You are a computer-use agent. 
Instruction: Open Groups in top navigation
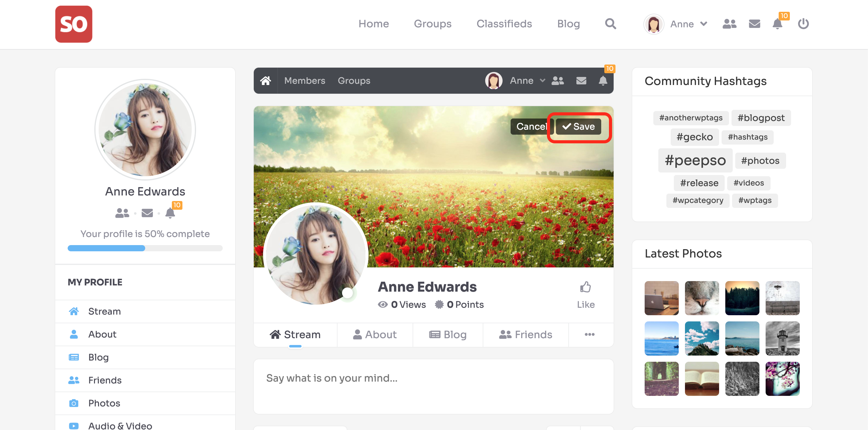click(x=432, y=24)
